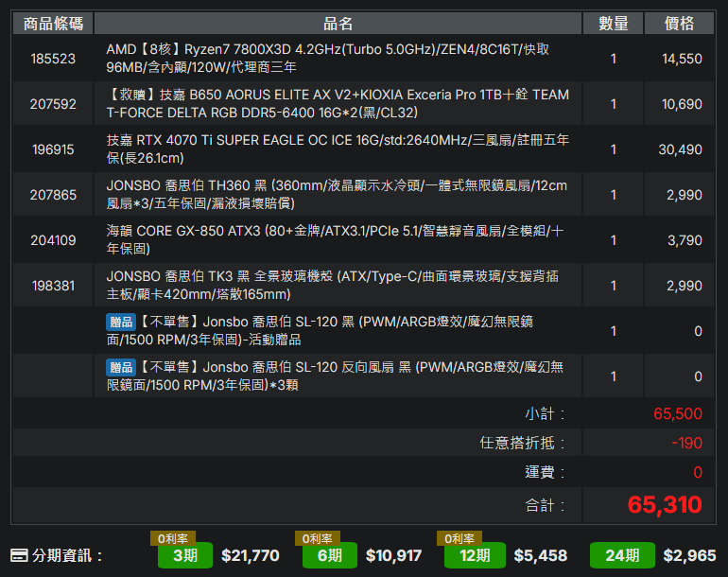Click the quantity 1 in RTX 4070 row

(614, 149)
